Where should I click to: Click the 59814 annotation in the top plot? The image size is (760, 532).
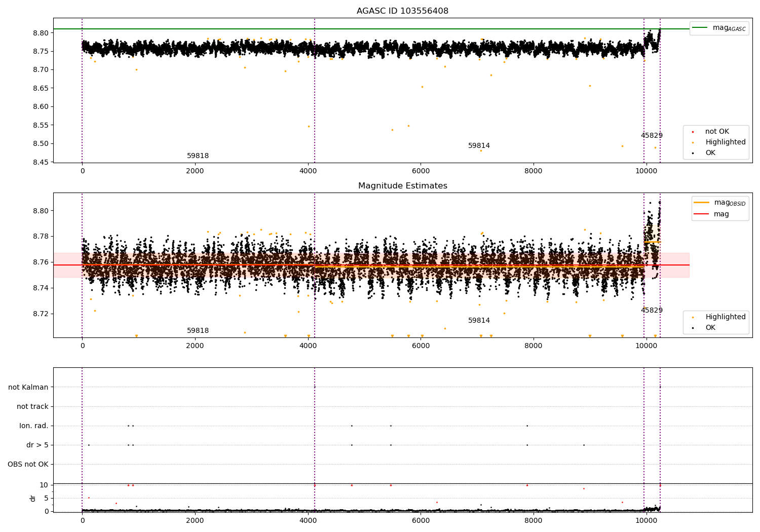point(479,146)
